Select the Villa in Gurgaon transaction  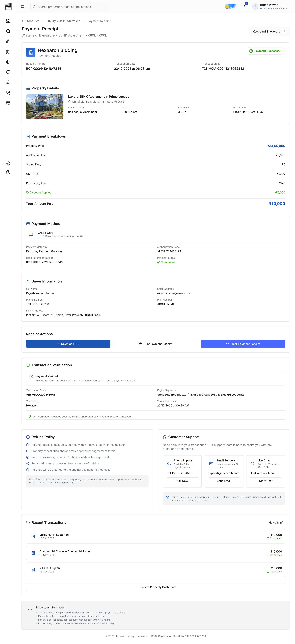[x=156, y=570]
